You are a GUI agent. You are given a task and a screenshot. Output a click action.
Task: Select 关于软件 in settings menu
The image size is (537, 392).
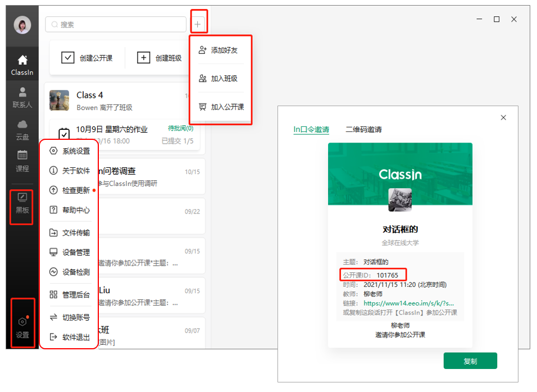(70, 171)
